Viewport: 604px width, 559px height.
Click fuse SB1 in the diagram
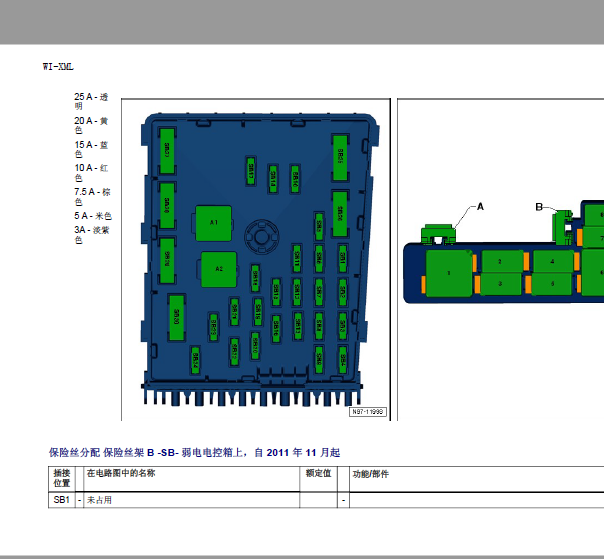pos(342,258)
